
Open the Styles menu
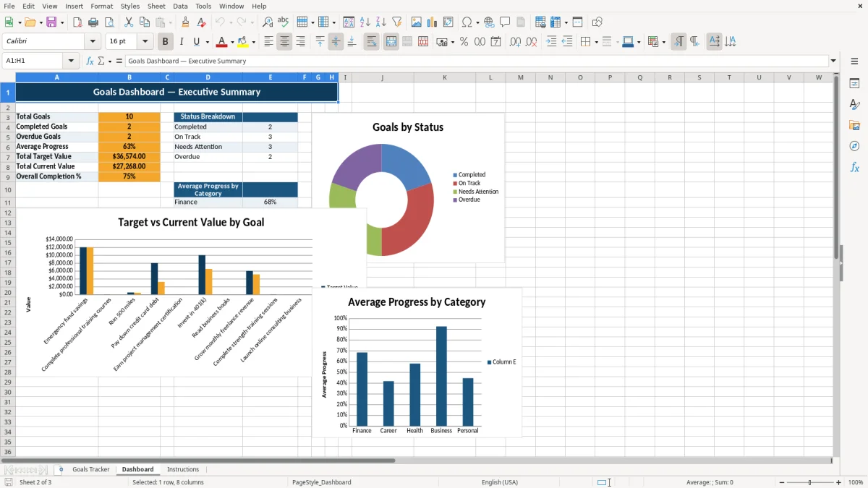[x=130, y=6]
